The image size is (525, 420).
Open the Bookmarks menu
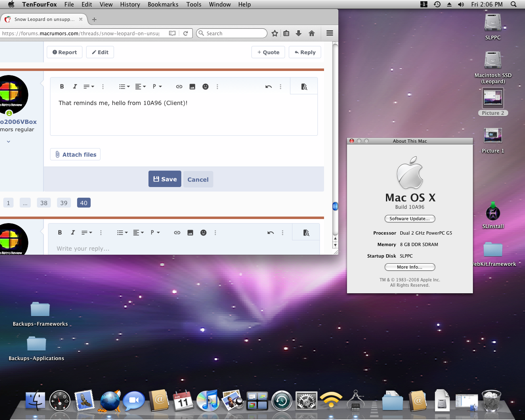(x=163, y=4)
